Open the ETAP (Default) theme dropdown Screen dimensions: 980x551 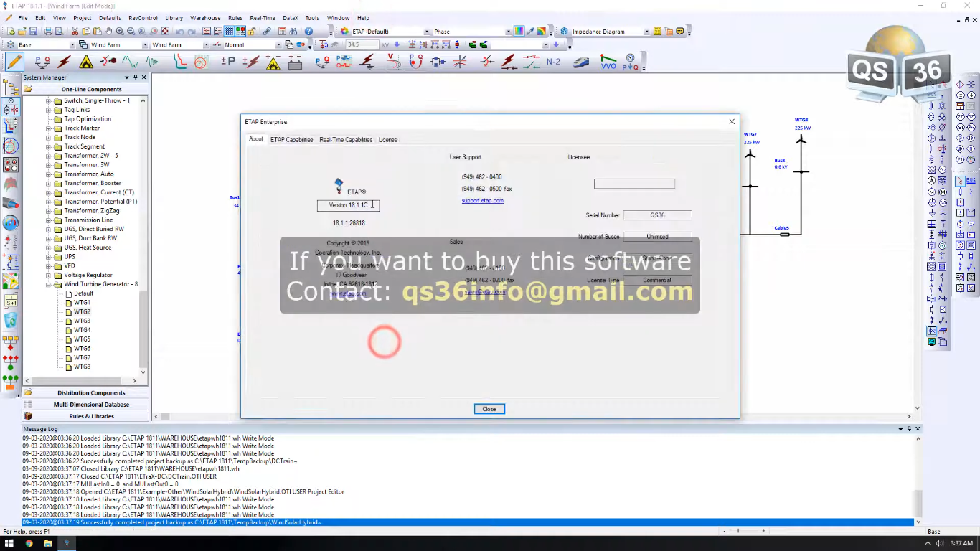[x=426, y=32]
